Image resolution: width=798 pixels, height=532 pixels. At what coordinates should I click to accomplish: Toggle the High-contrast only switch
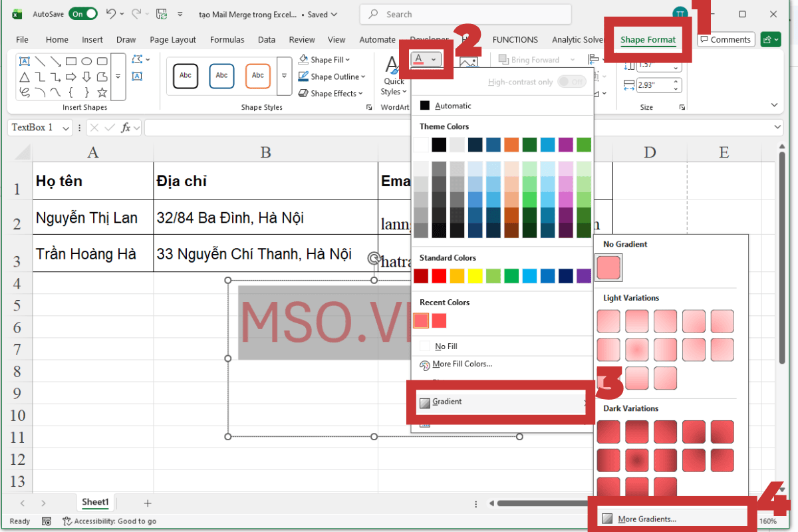tap(572, 81)
